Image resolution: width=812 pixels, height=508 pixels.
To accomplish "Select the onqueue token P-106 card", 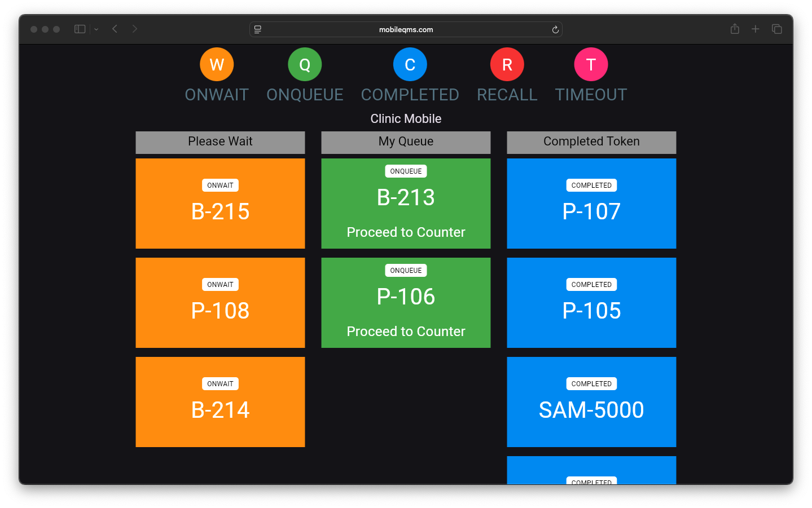I will (x=406, y=303).
